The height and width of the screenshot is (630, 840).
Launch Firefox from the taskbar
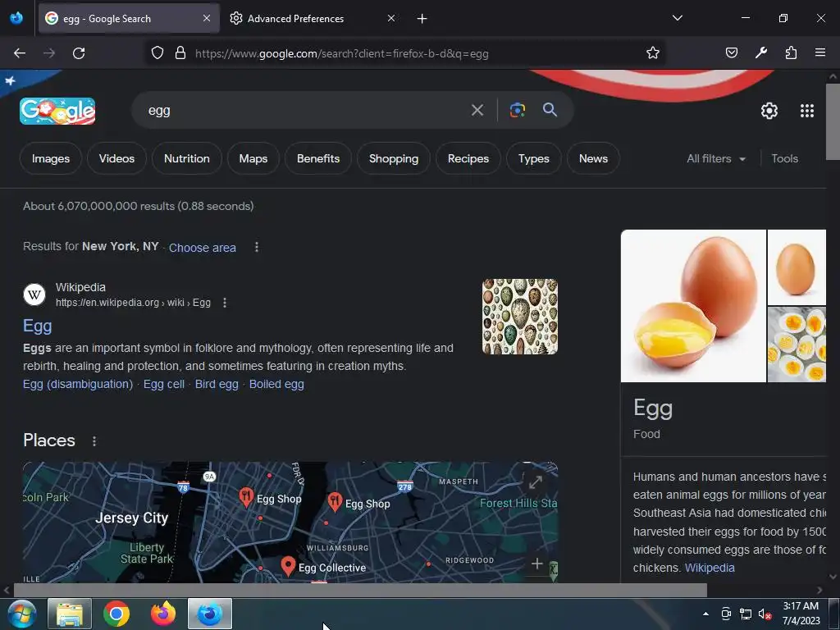point(163,614)
